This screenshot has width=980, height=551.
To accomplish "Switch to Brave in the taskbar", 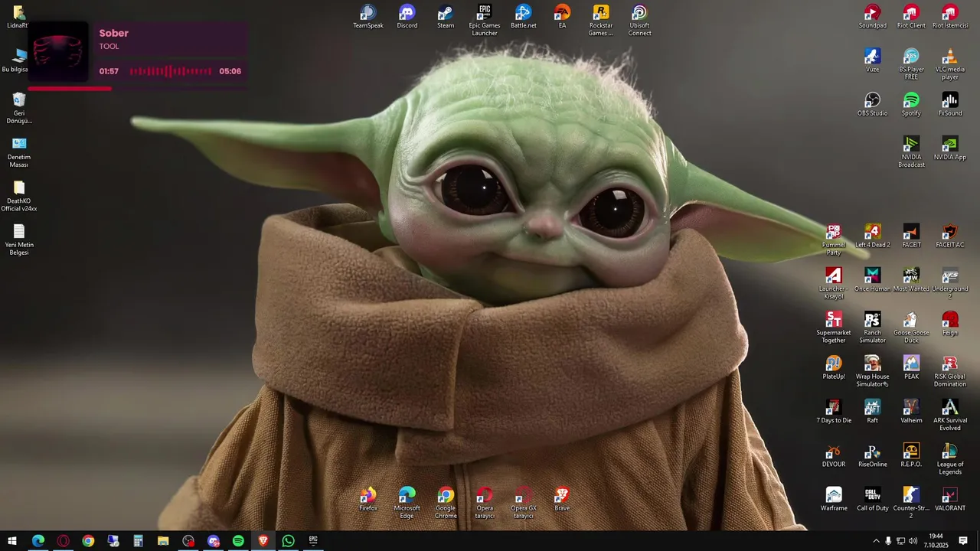I will 263,541.
